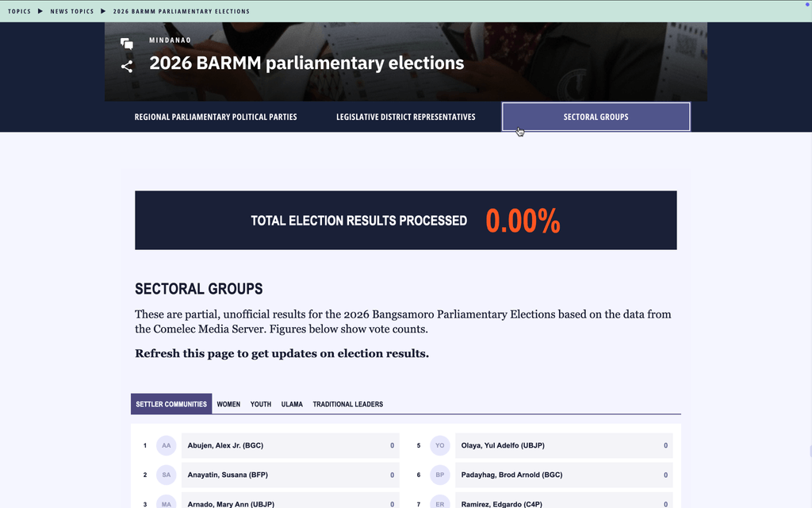Viewport: 812px width, 508px height.
Task: Open Regional Parliamentary Political Parties tab
Action: (x=216, y=117)
